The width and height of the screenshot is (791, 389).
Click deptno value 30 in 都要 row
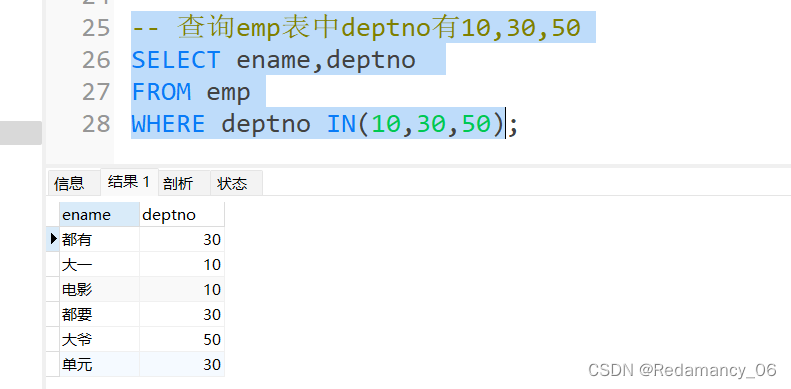click(182, 314)
